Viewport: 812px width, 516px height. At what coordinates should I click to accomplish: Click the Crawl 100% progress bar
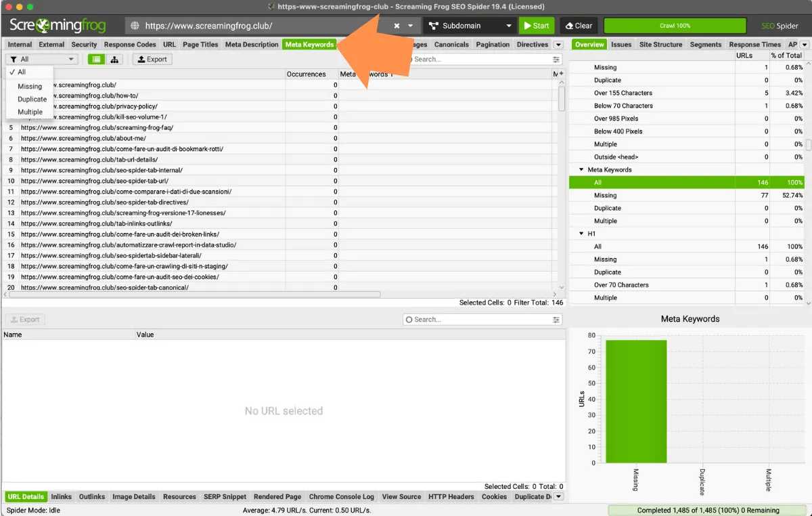point(675,26)
